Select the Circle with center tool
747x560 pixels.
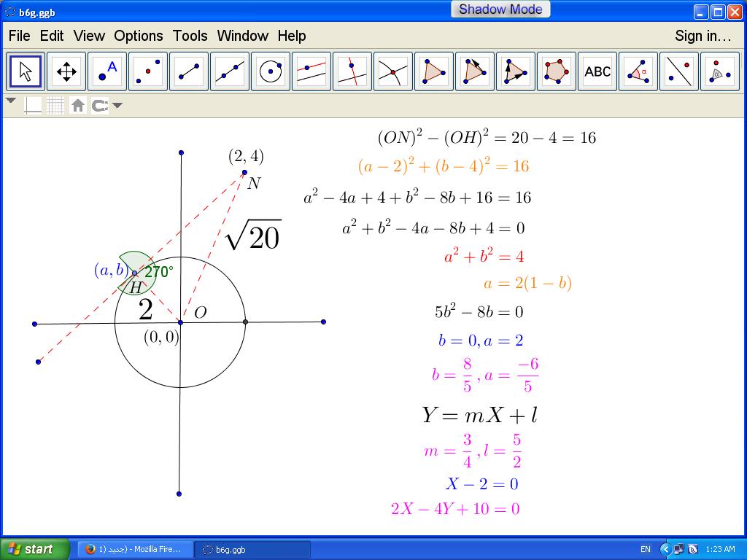coord(271,71)
